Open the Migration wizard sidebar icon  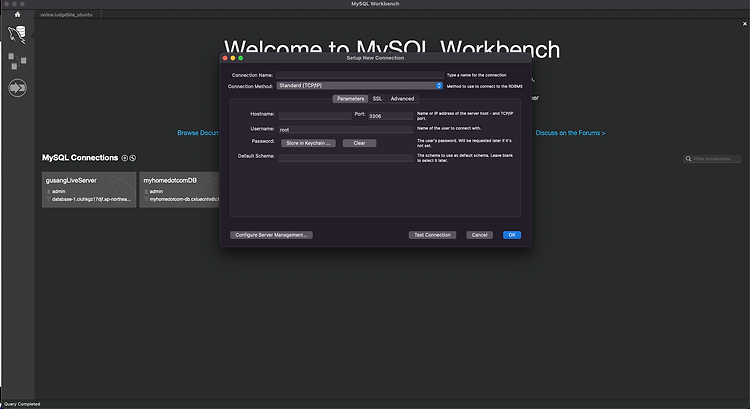pyautogui.click(x=17, y=88)
